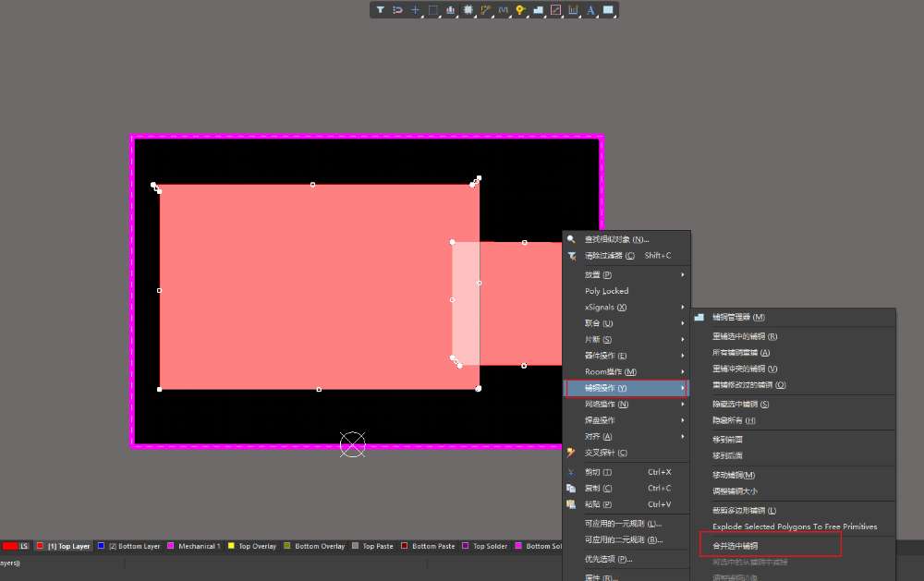Viewport: 924px width, 581px height.
Task: Expand the 放置 (P) submenu
Action: 626,274
